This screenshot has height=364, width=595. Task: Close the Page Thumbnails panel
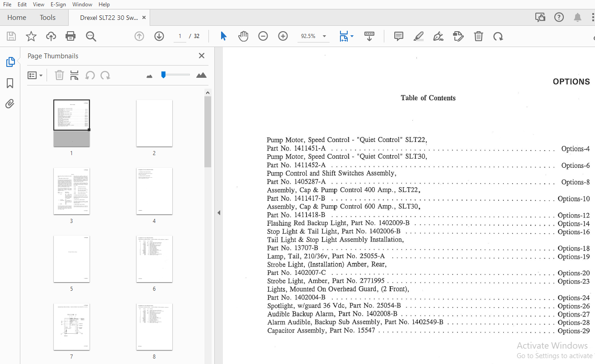[x=202, y=56]
